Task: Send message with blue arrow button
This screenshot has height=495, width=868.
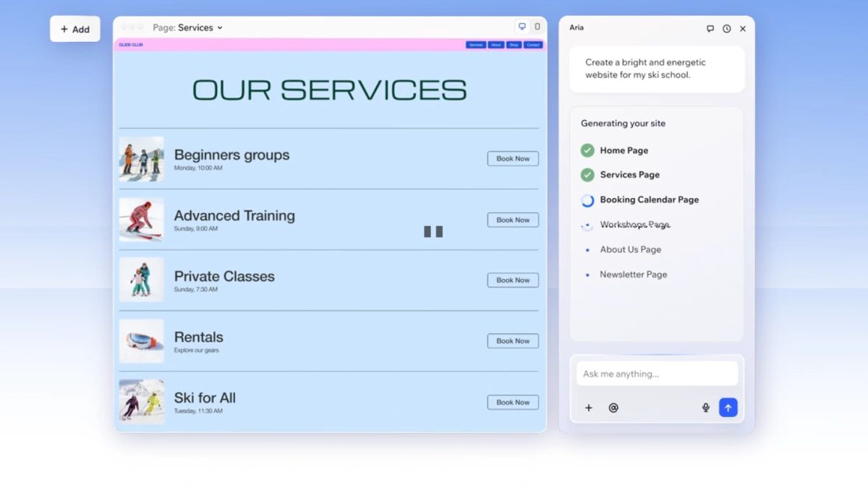Action: [x=728, y=408]
